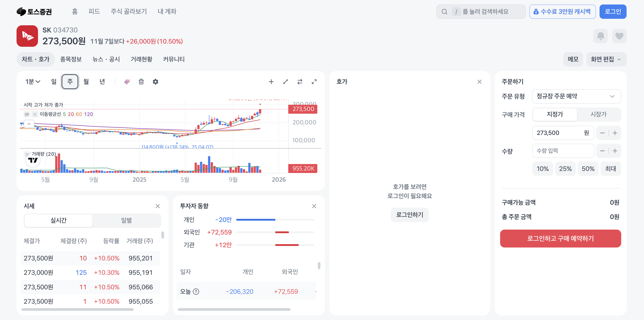Screen dimensions: 644x320
Task: Add SK to favorites with the heart icon
Action: (x=619, y=36)
